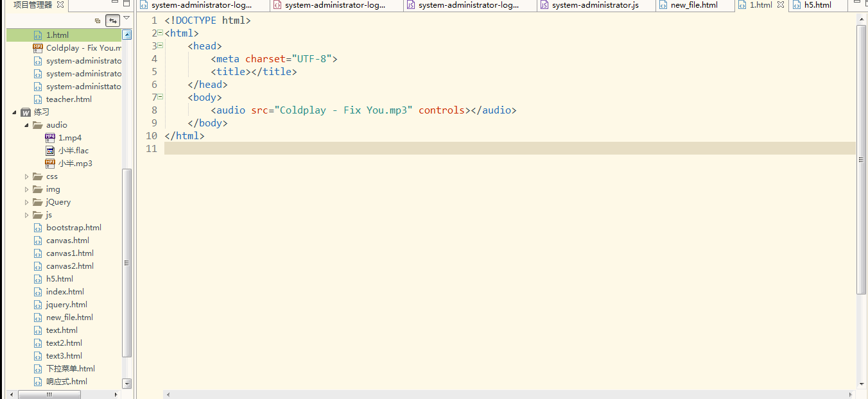Expand the css folder
The height and width of the screenshot is (399, 868).
27,176
